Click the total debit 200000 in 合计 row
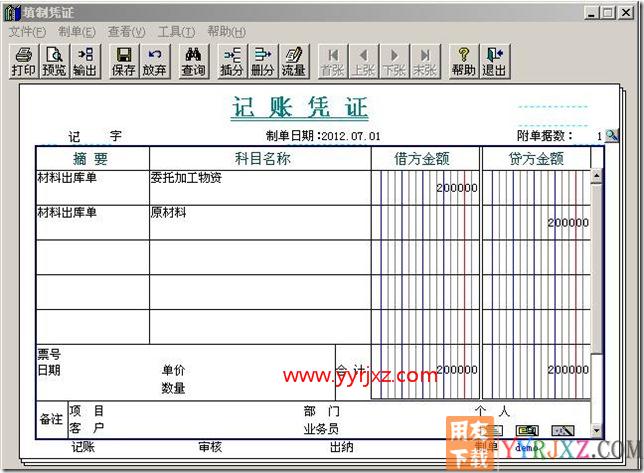This screenshot has height=473, width=644. (457, 370)
